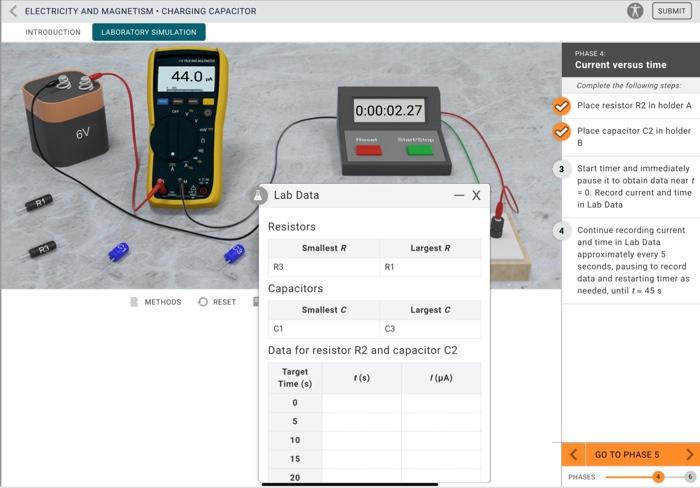The image size is (700, 488).
Task: Click I(µA) cell for target time 5
Action: tap(441, 421)
